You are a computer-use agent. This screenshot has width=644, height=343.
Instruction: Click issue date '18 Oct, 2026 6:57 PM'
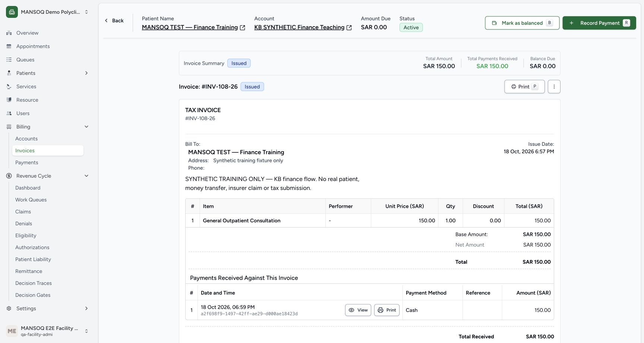pyautogui.click(x=529, y=152)
